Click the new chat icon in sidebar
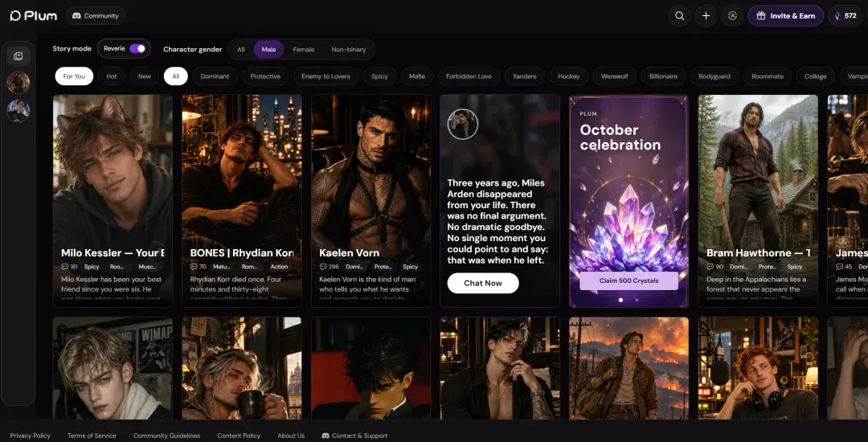Screen dimensions: 868x442 pyautogui.click(x=18, y=56)
